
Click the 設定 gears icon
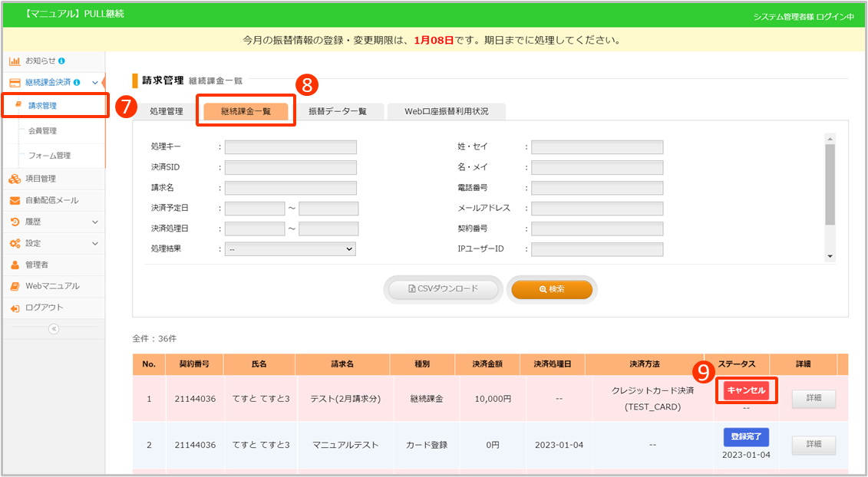(15, 243)
